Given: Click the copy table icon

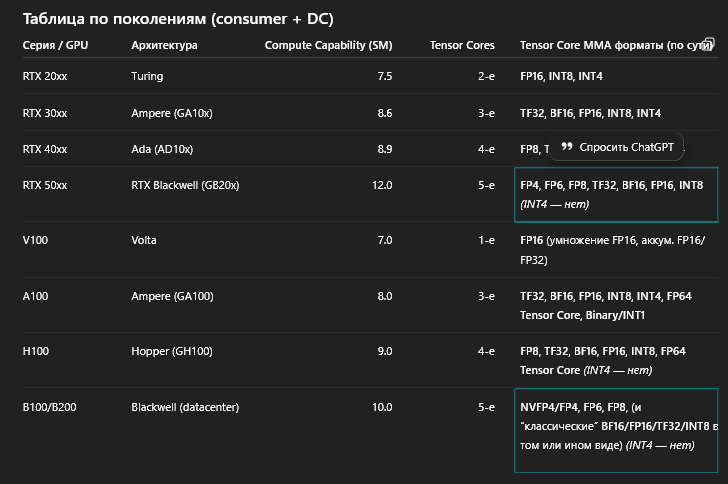Looking at the screenshot, I should (x=709, y=43).
